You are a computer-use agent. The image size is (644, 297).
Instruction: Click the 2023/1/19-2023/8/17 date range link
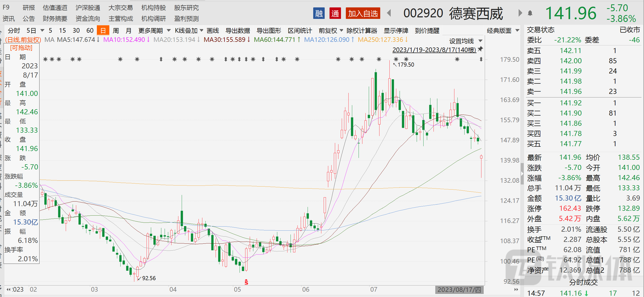click(x=434, y=50)
